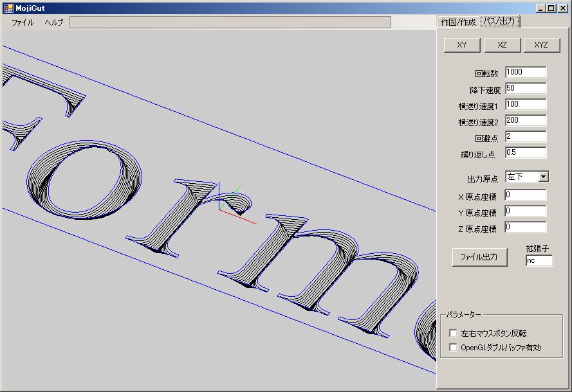Screen dimensions: 572x392
Task: Open the 出力原点 dropdown
Action: [x=543, y=177]
